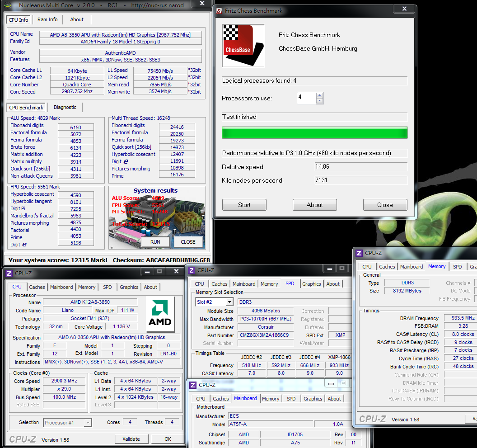Screen dimensions: 477x448
Task: Open the About tab in Nuclearus
Action: [77, 19]
